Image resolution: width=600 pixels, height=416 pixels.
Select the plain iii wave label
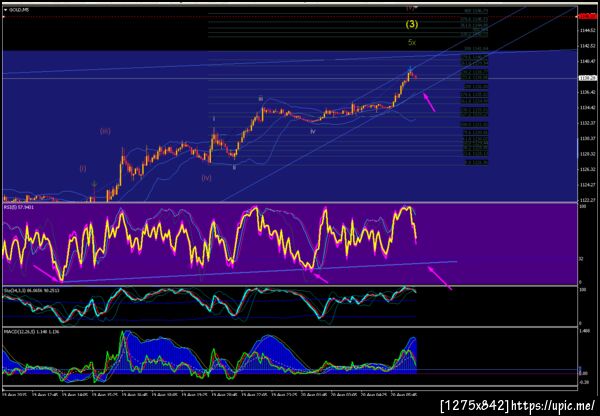[x=261, y=99]
